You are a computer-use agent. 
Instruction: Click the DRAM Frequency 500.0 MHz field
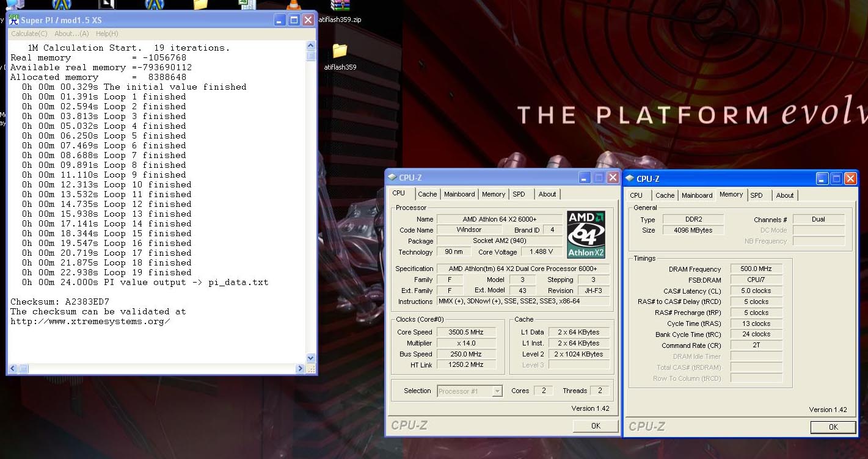[756, 269]
